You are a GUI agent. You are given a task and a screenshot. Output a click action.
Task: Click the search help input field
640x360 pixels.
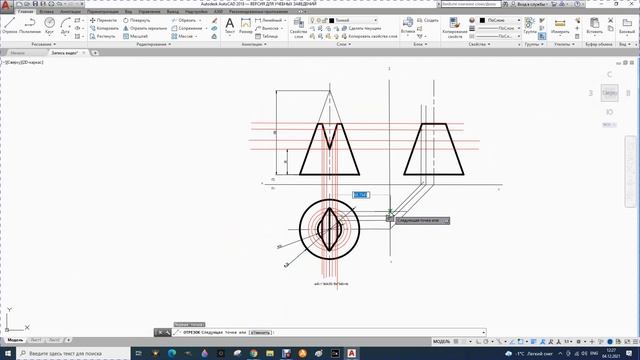point(470,4)
